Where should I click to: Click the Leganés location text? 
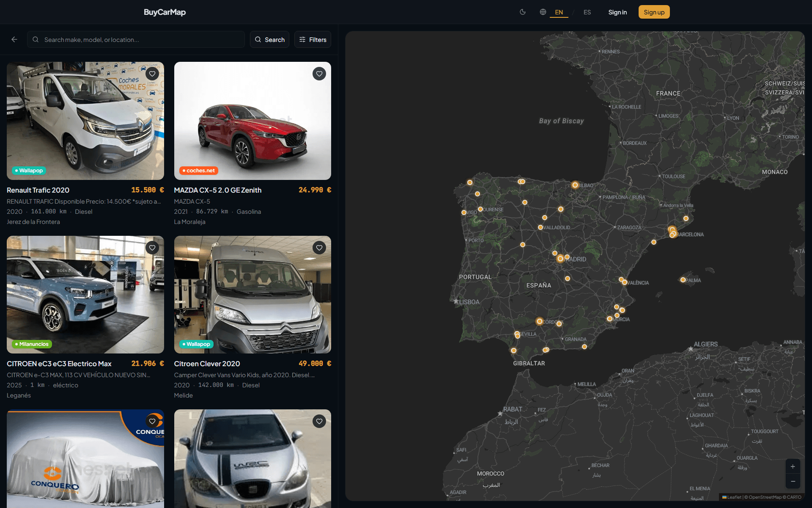[x=19, y=395]
